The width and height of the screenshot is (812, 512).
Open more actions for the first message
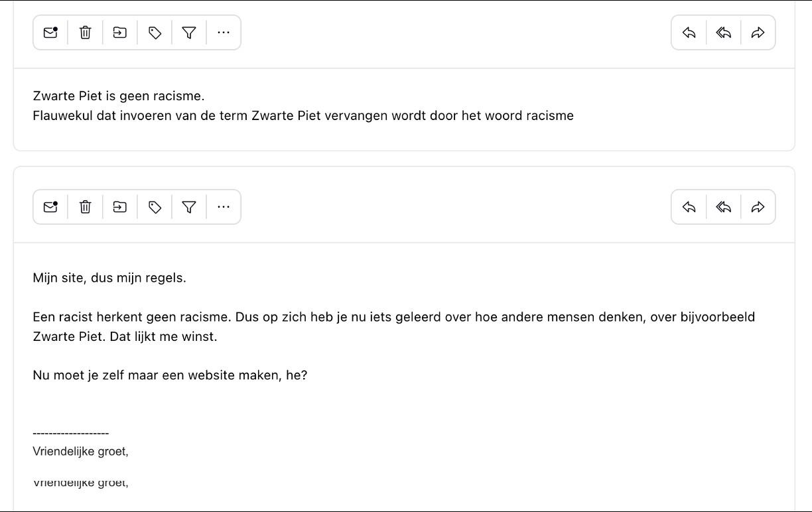tap(224, 32)
